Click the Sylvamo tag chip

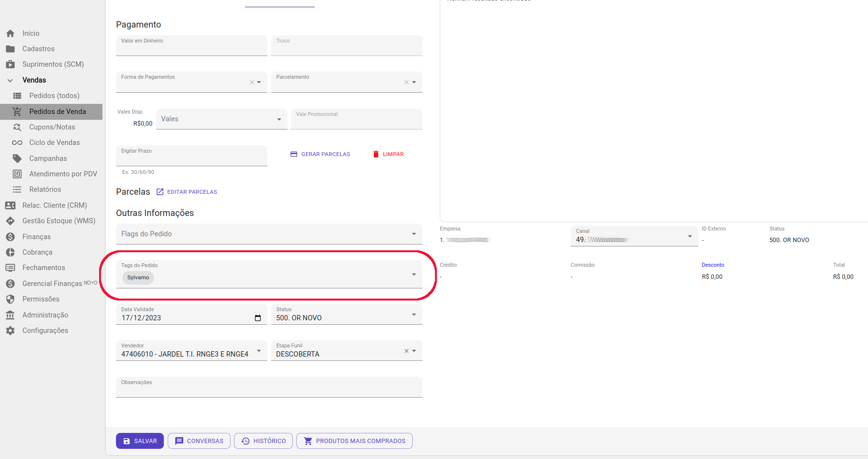click(138, 277)
